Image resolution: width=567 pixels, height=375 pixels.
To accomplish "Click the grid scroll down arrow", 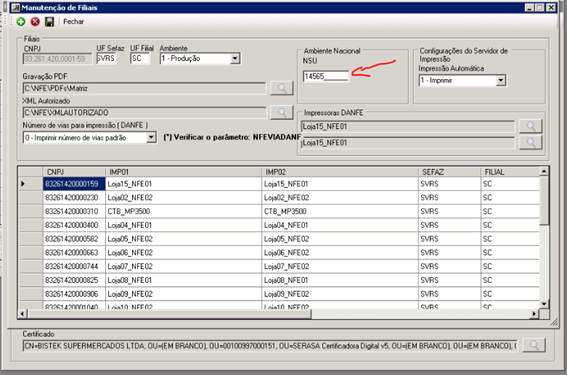I will click(544, 304).
